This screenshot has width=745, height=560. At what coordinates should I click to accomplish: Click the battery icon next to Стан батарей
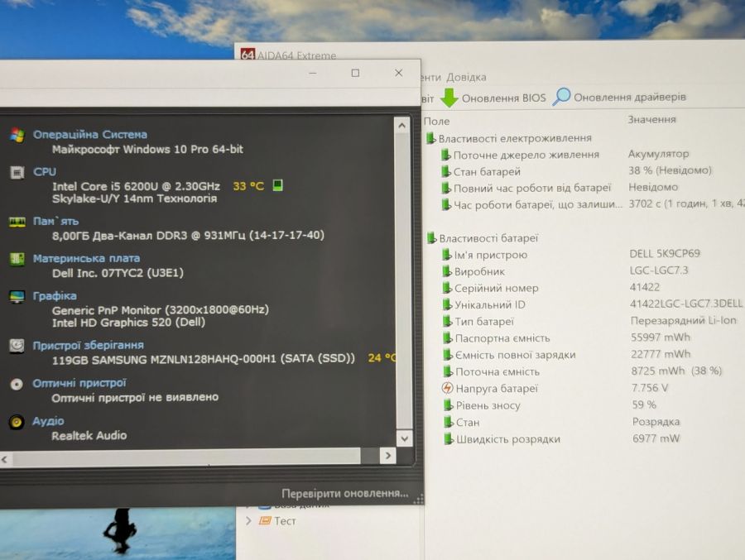pyautogui.click(x=445, y=171)
